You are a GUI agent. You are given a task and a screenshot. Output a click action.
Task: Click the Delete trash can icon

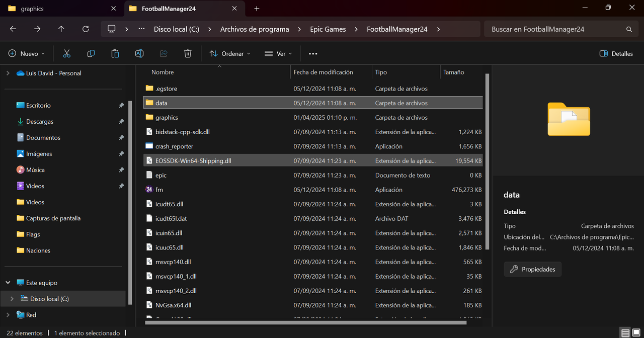[188, 53]
